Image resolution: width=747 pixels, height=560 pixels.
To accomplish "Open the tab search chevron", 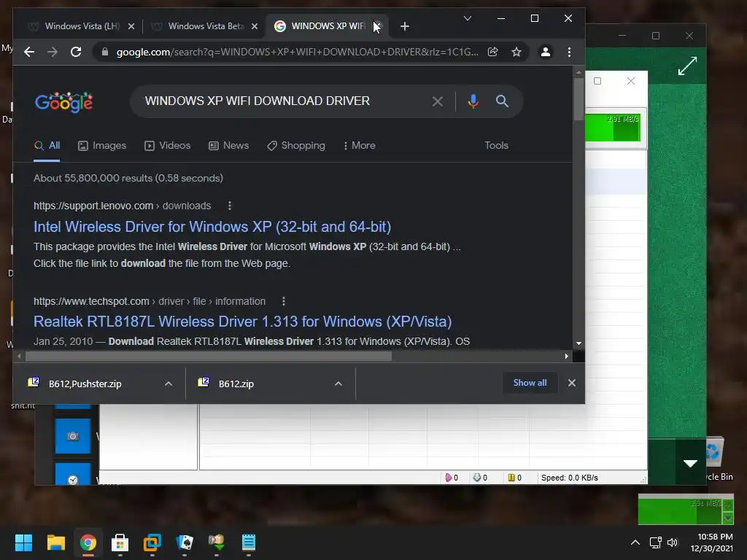I will coord(468,18).
